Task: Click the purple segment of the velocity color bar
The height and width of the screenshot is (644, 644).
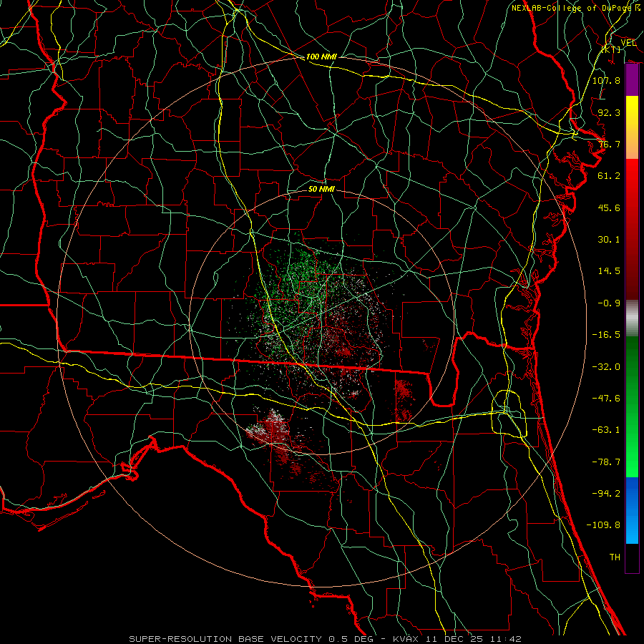Action: [x=632, y=80]
